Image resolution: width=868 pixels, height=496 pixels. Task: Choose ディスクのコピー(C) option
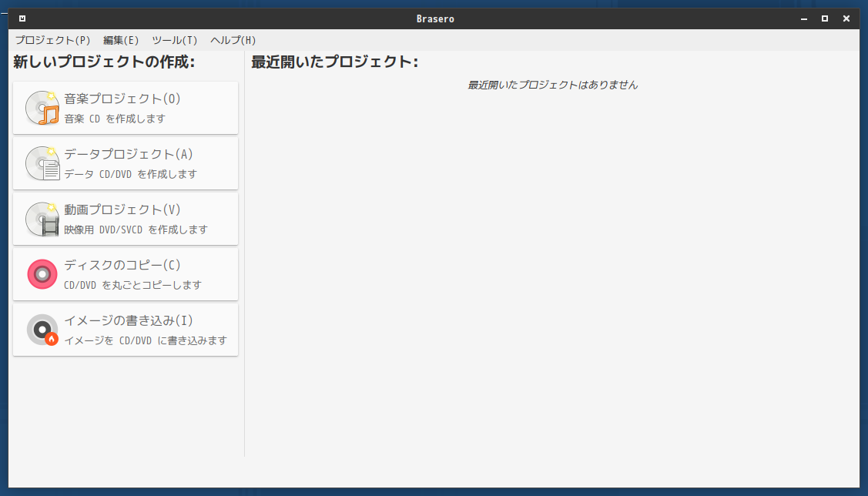[126, 274]
